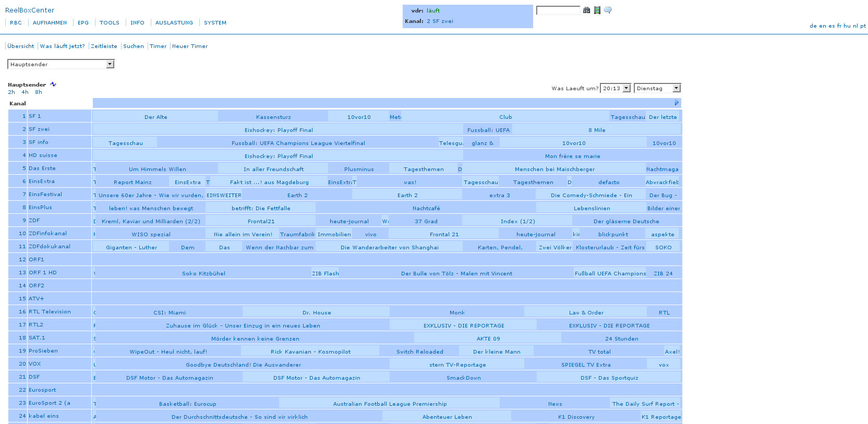Select channel SF 1
The height and width of the screenshot is (424, 868).
[34, 116]
